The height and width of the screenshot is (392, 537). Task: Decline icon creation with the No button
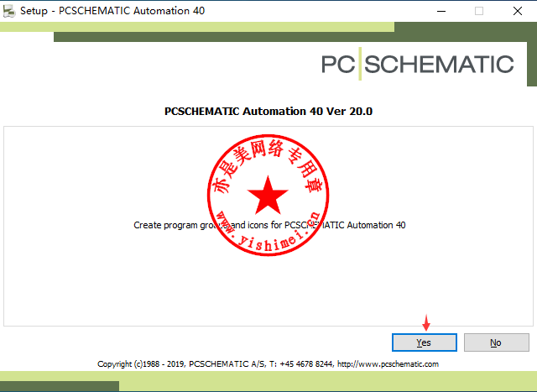point(496,342)
